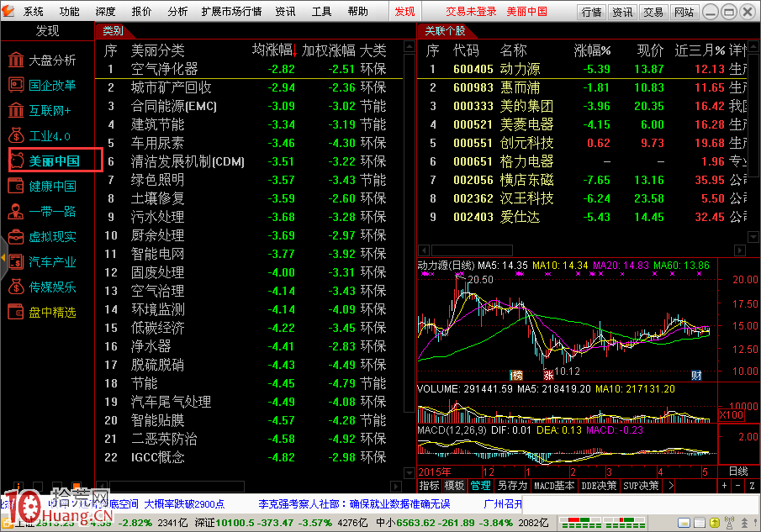
Task: Click the 模板 tab under the chart
Action: point(454,486)
